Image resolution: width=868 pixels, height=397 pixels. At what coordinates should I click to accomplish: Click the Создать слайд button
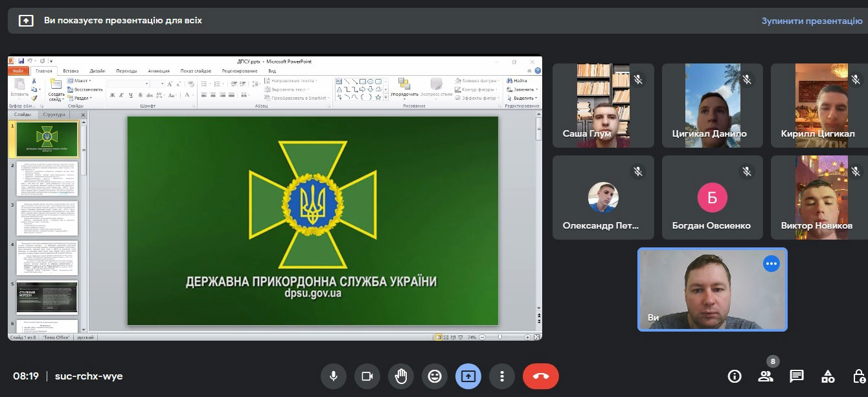click(x=56, y=89)
